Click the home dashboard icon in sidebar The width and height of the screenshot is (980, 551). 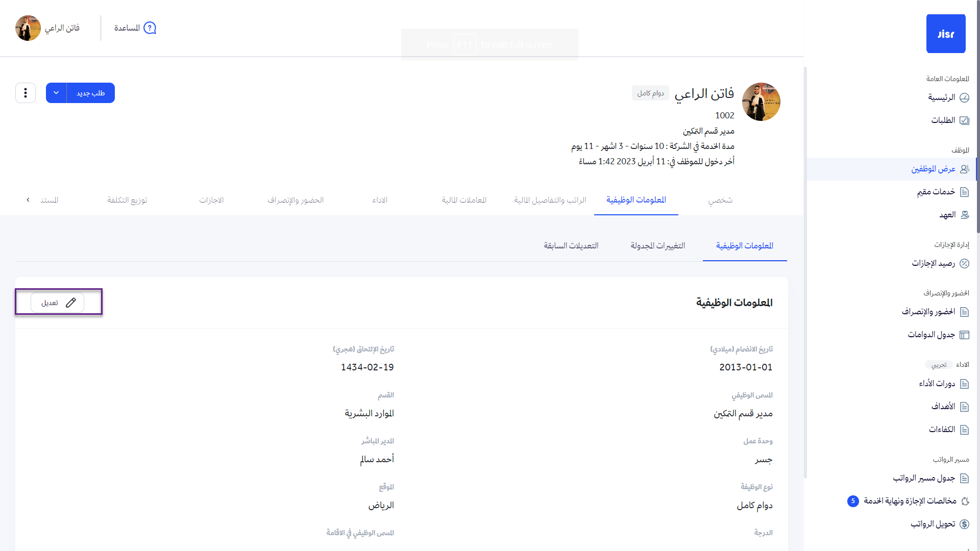point(964,97)
